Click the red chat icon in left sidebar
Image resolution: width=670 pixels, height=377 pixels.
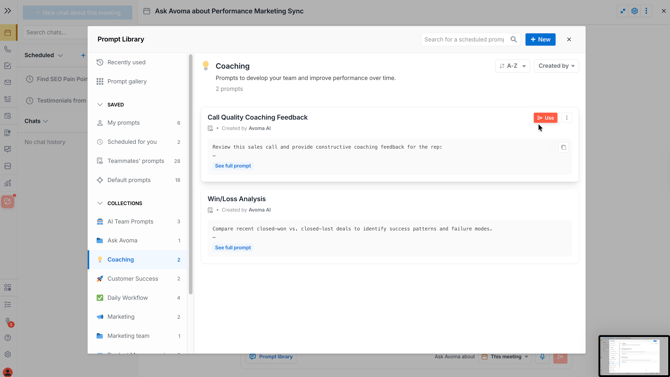click(x=8, y=201)
